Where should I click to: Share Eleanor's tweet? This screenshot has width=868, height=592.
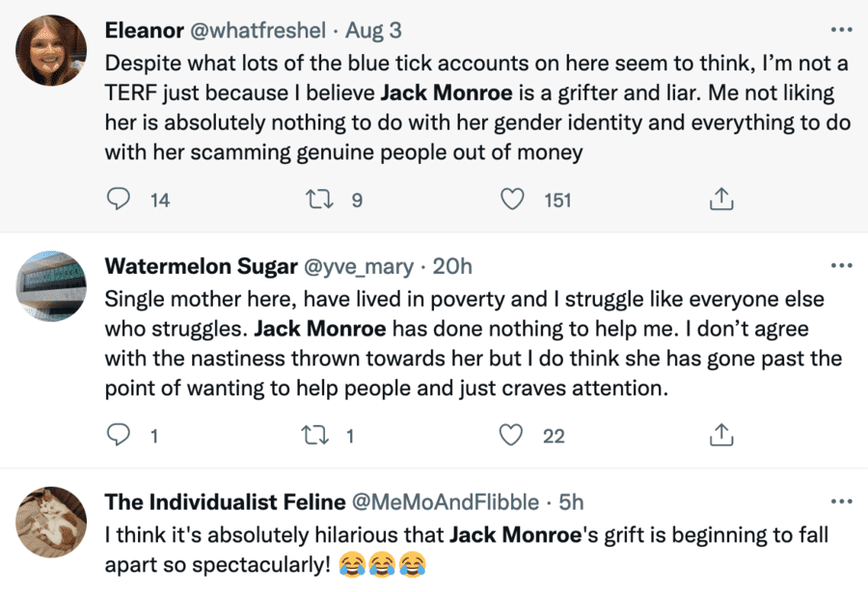(720, 200)
